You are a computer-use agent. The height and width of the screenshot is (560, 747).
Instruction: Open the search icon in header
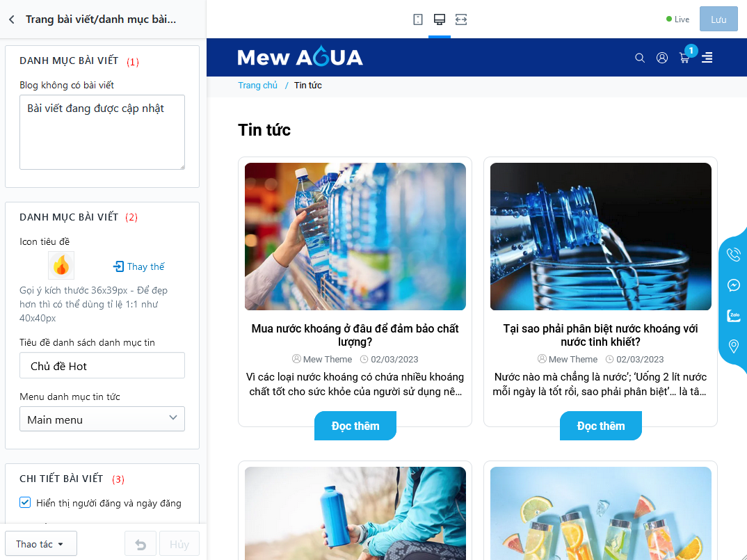click(640, 58)
